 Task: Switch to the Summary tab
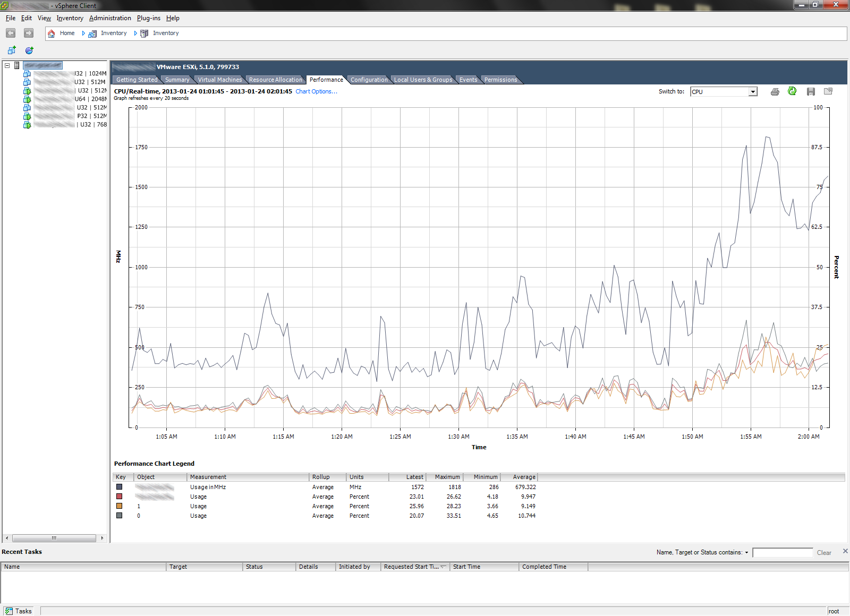point(177,80)
